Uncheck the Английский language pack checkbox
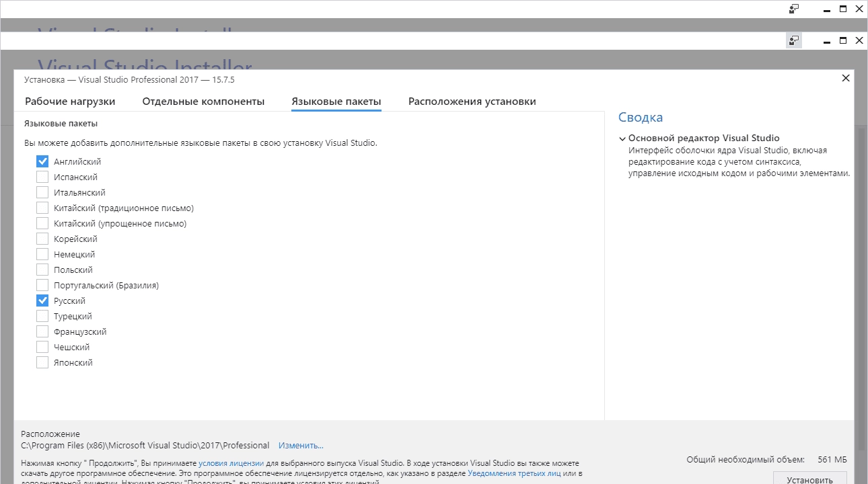The width and height of the screenshot is (868, 484). click(x=42, y=161)
